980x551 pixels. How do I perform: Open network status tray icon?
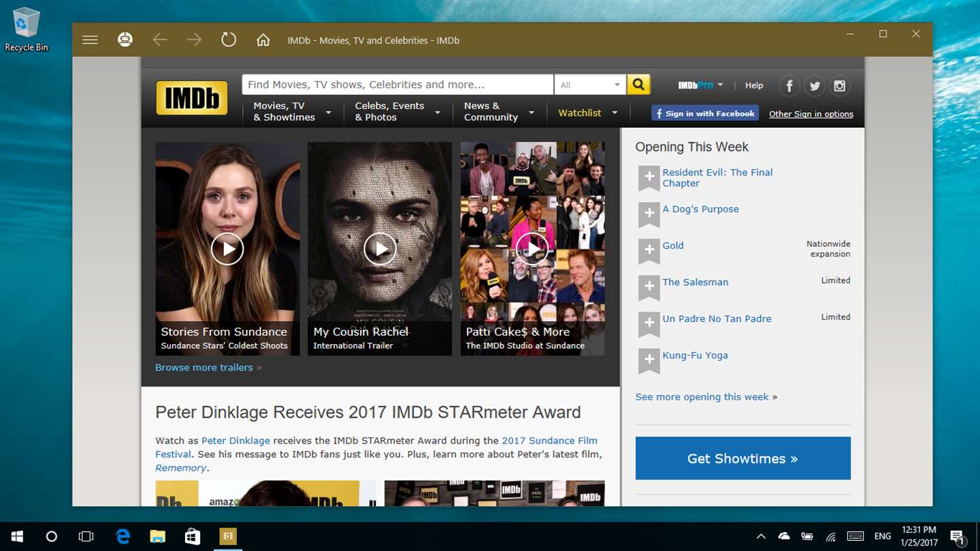click(x=830, y=537)
